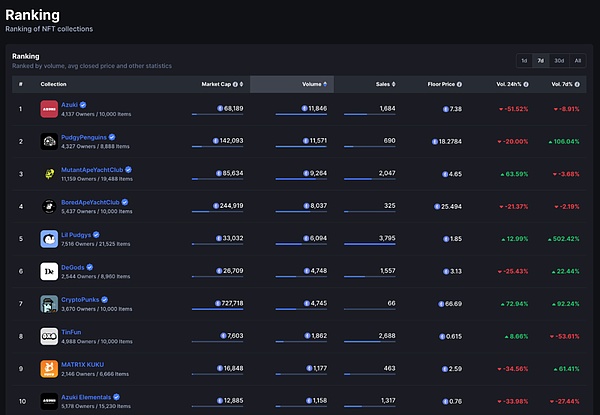Click the Vol. 7d% column header
This screenshot has width=600, height=415.
point(564,84)
